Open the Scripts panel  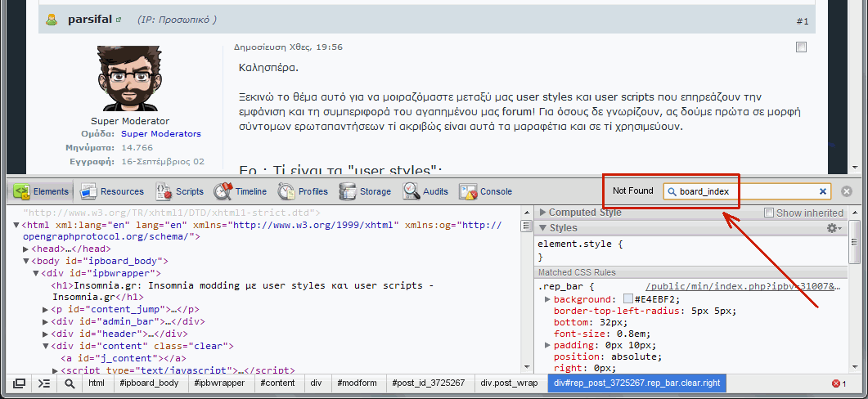(x=179, y=191)
